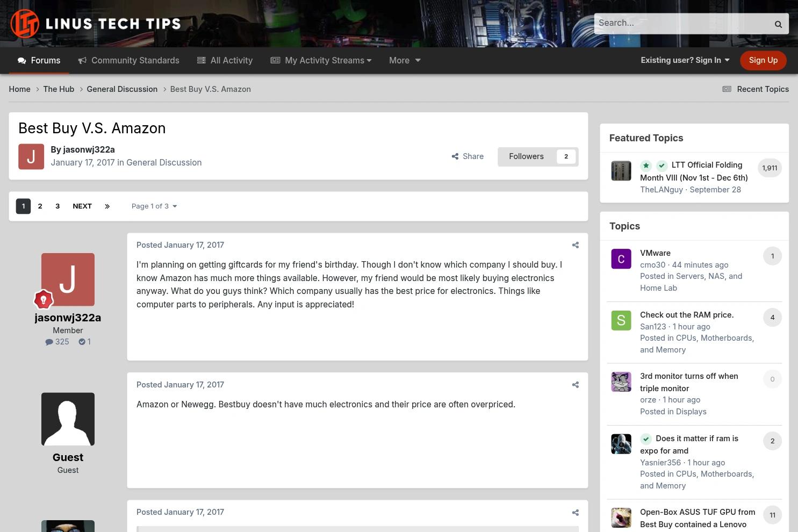798x532 pixels.
Task: Click the 11 replies badge on Open-Box topic
Action: click(772, 515)
